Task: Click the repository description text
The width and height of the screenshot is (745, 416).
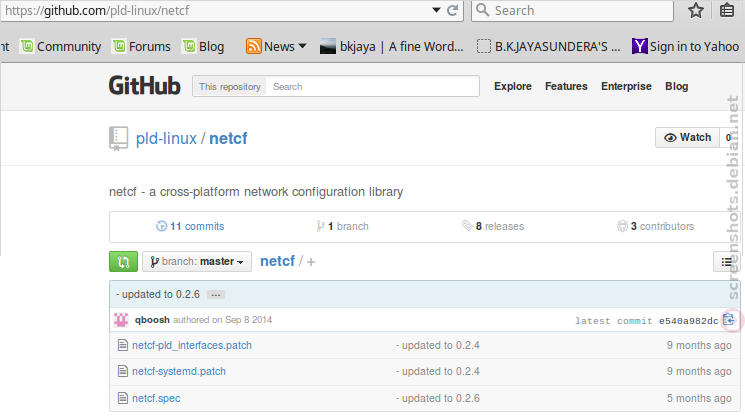Action: (x=256, y=192)
